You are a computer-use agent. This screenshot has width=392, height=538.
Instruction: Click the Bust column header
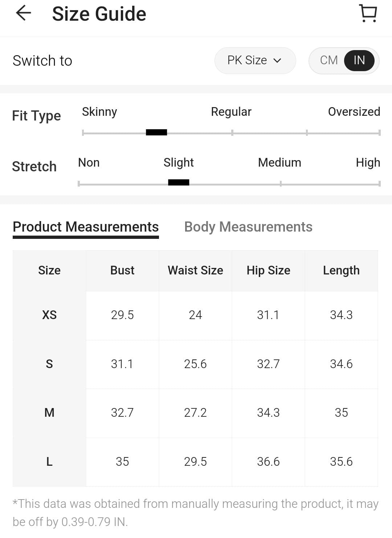coord(122,270)
